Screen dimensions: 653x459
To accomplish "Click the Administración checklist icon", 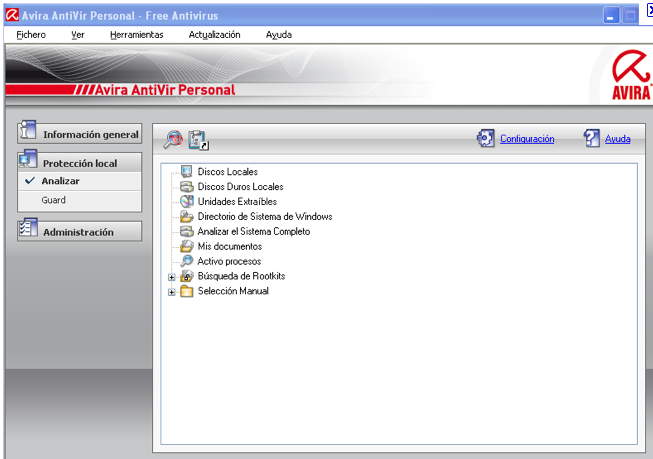I will click(28, 228).
